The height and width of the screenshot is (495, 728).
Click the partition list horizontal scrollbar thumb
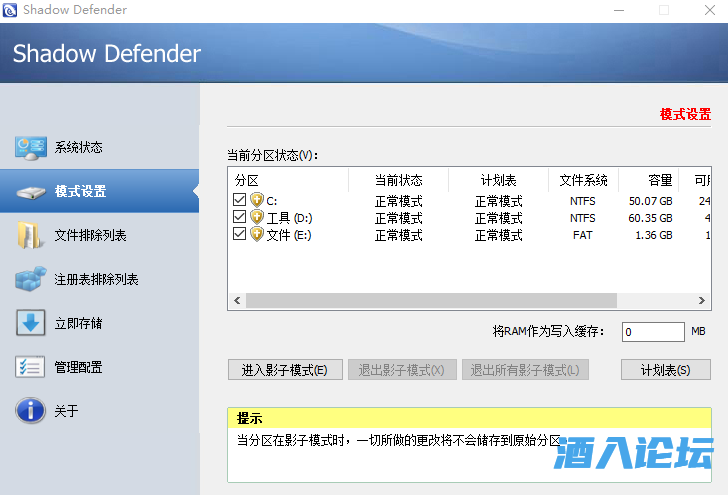431,300
